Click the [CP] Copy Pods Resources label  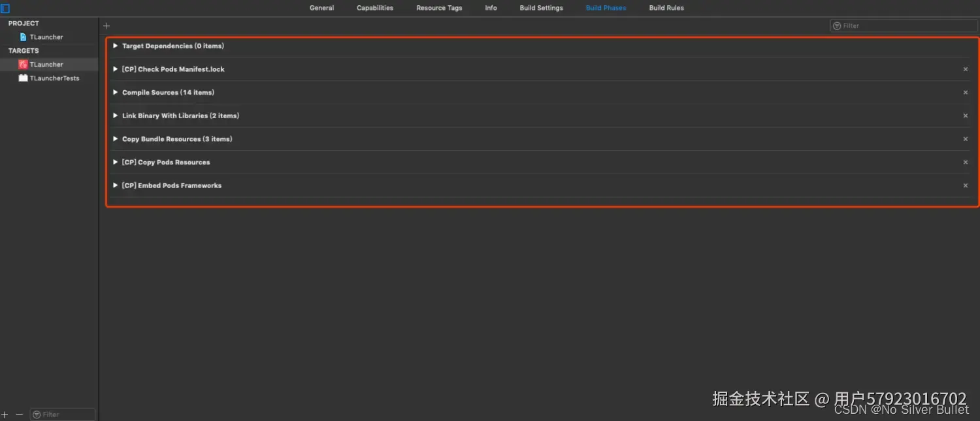[x=166, y=163]
